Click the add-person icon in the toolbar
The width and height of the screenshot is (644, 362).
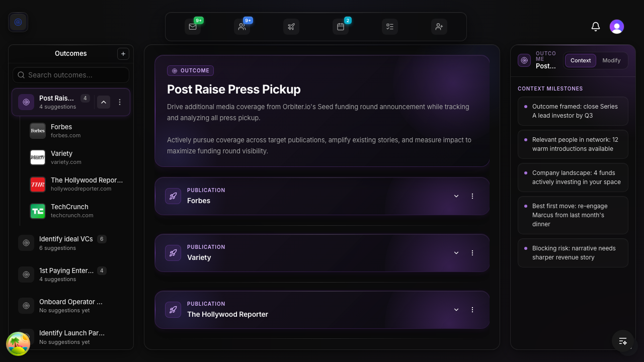439,26
